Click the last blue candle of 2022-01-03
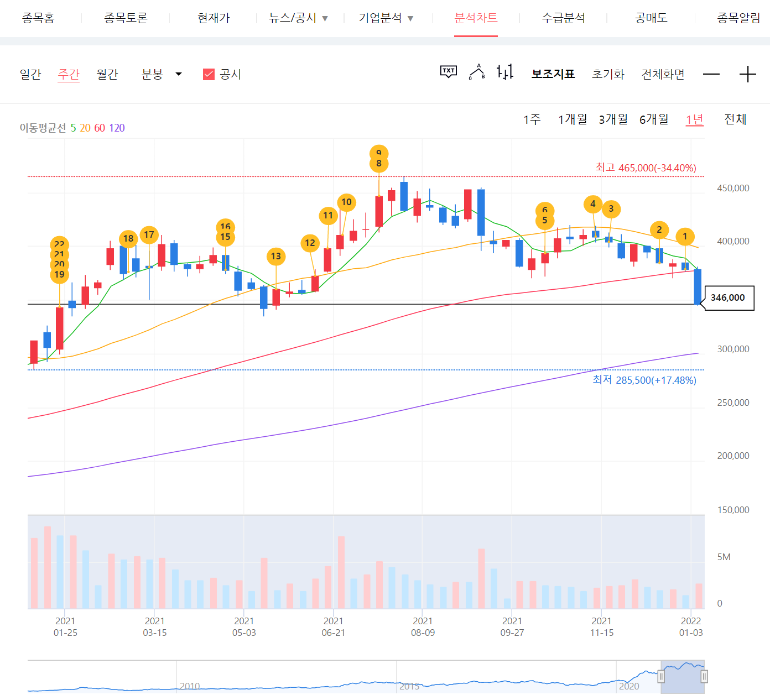Viewport: 770px width, 700px height. tap(698, 286)
